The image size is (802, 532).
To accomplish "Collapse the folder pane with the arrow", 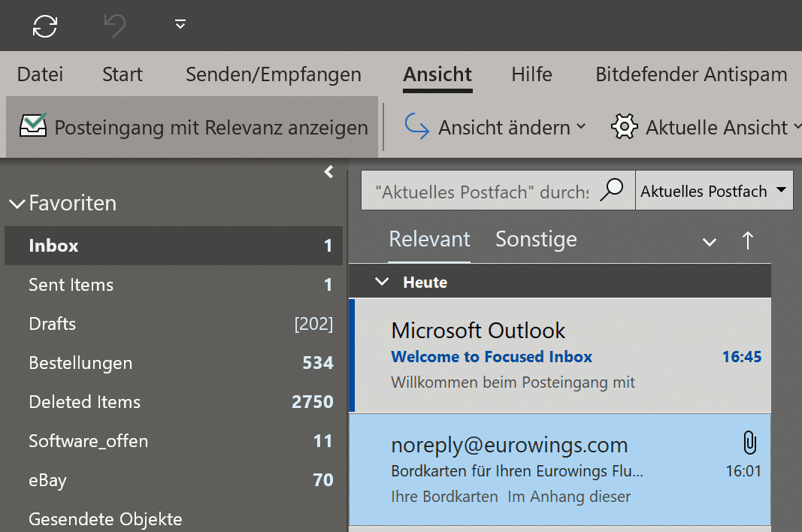I will 329,172.
